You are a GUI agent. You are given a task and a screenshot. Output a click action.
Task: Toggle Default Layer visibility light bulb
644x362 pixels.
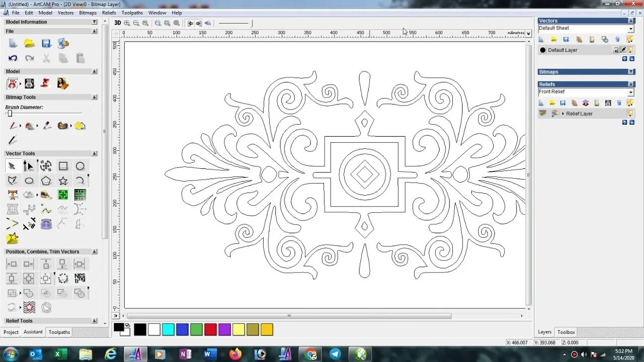[x=630, y=50]
